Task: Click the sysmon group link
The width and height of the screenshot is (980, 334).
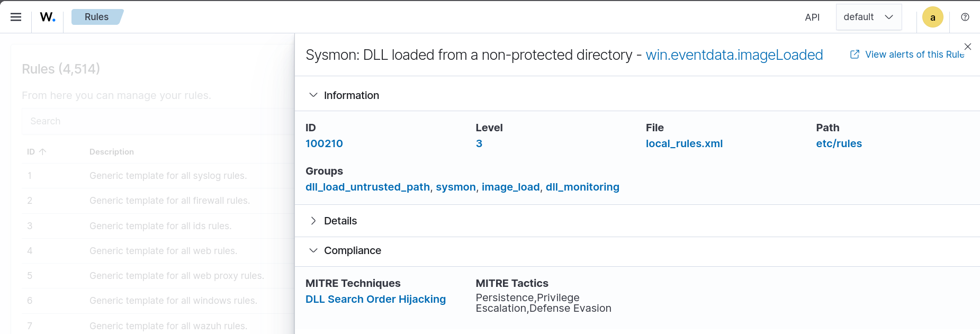Action: point(456,187)
